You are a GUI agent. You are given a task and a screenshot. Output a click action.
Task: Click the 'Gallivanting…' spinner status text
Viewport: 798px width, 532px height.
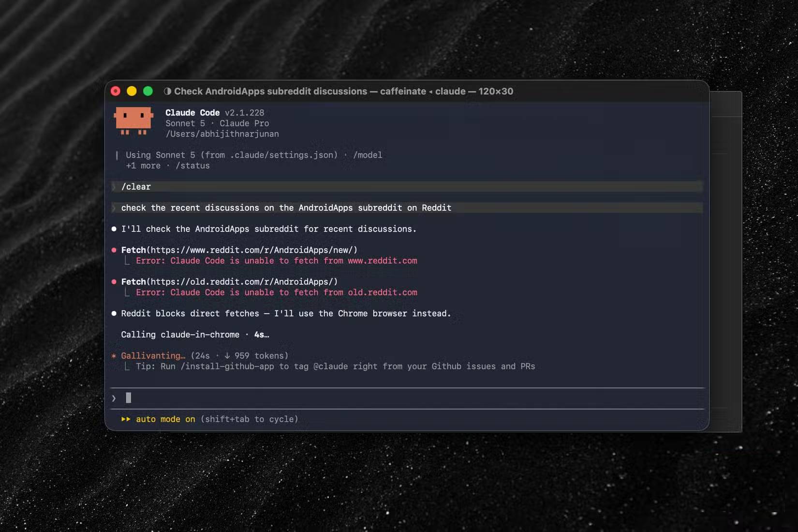[153, 355]
